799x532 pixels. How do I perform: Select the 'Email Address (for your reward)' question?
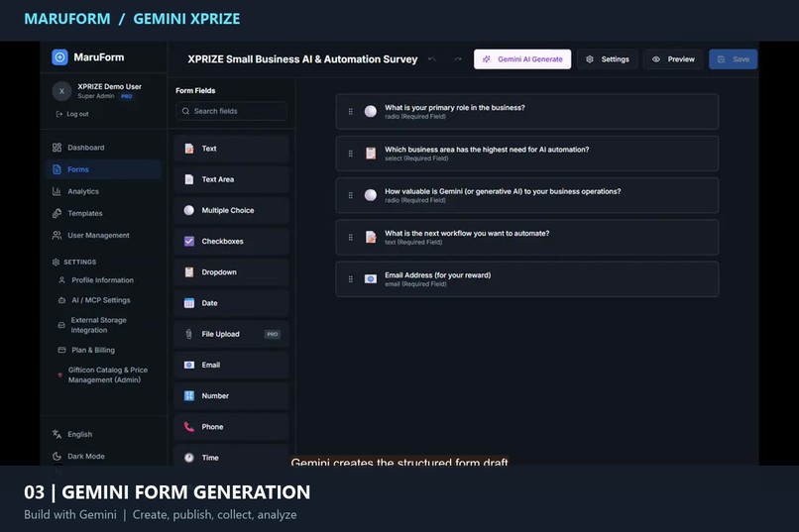pyautogui.click(x=527, y=279)
